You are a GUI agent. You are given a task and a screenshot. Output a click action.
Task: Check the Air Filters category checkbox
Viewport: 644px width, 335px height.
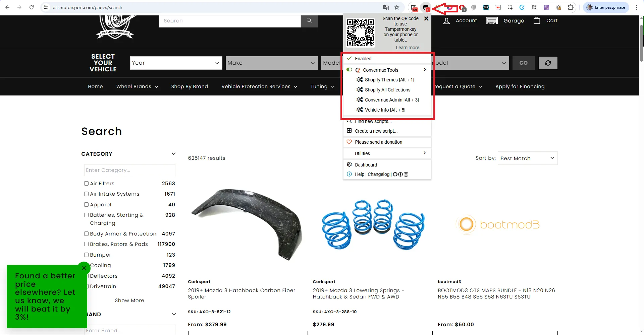[86, 184]
